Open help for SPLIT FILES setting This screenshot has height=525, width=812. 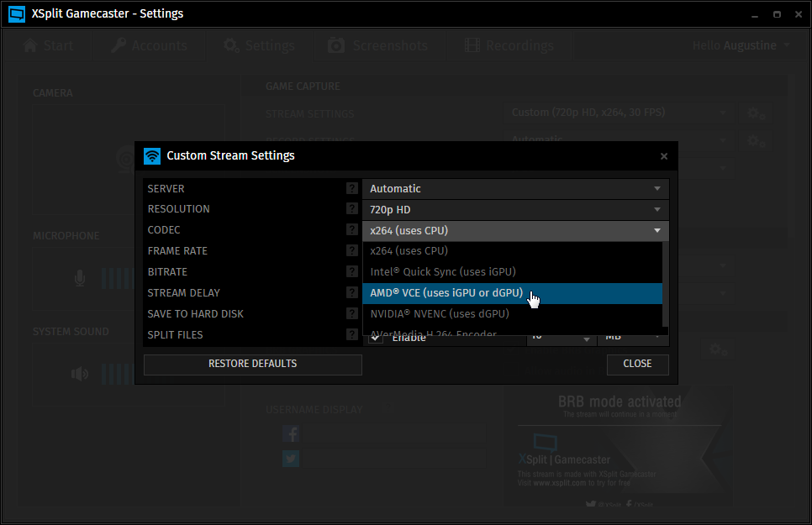click(352, 334)
